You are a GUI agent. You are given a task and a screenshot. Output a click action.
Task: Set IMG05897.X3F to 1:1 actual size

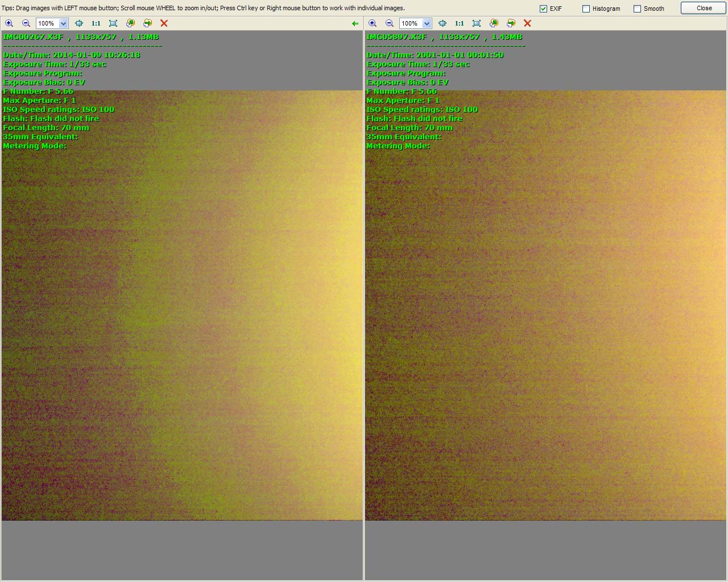tap(460, 23)
